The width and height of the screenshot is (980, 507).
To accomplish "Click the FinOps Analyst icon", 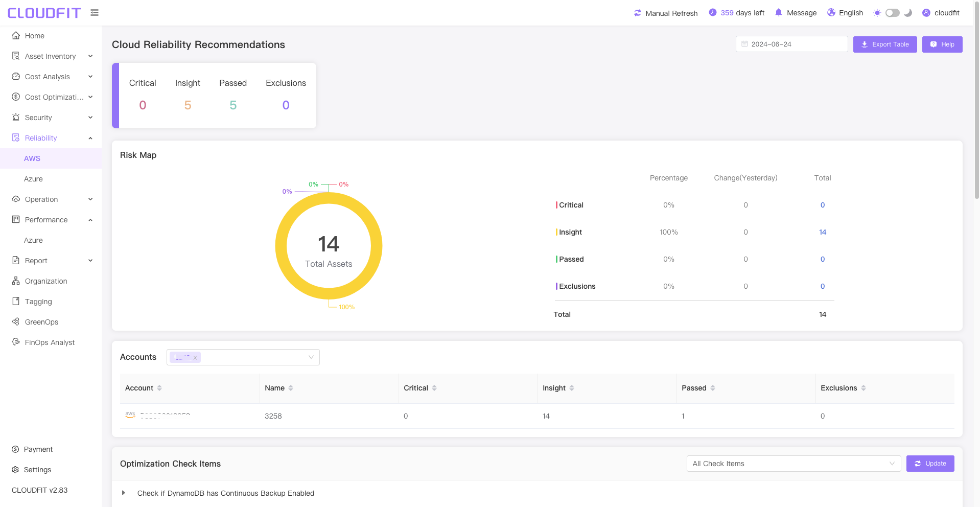I will coord(16,342).
